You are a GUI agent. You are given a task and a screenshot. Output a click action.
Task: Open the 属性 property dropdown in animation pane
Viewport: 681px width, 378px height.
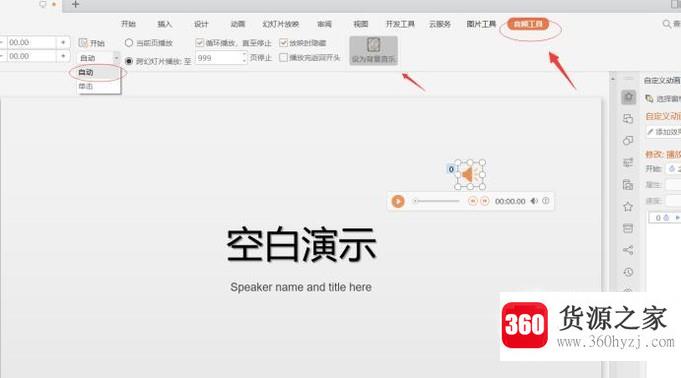point(674,185)
